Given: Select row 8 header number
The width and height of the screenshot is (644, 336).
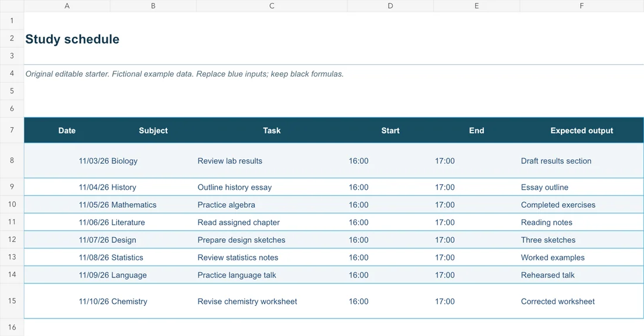Looking at the screenshot, I should click(x=12, y=160).
